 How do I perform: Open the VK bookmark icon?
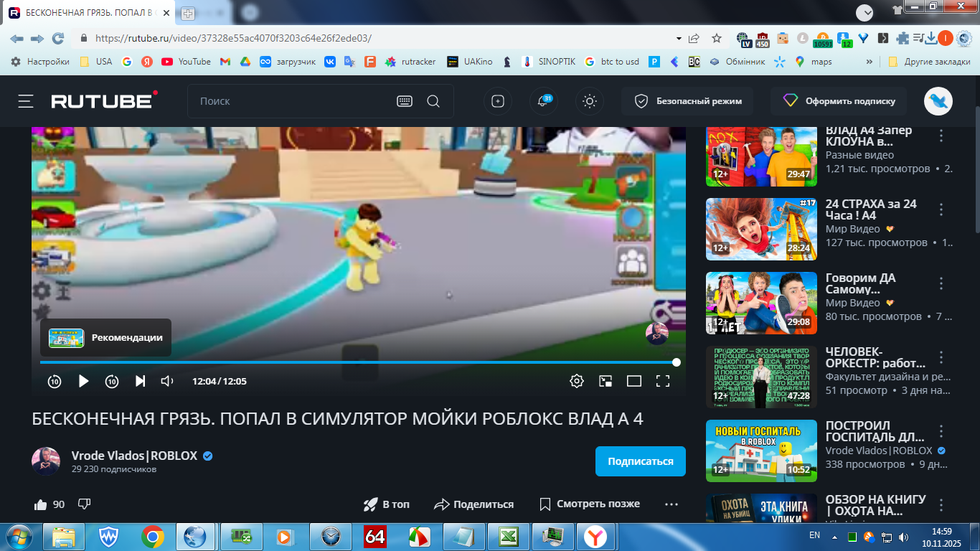tap(330, 62)
